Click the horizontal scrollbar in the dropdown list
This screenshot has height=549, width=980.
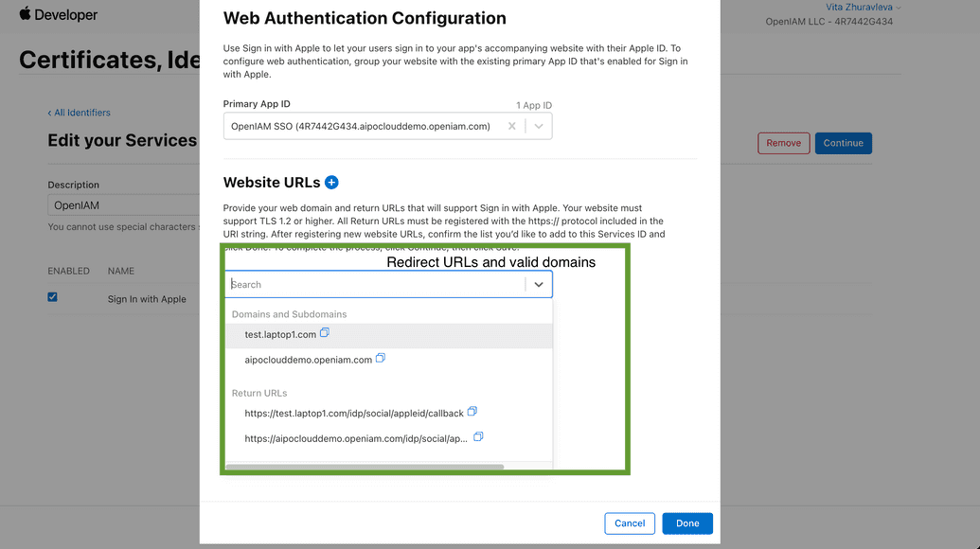(x=379, y=466)
